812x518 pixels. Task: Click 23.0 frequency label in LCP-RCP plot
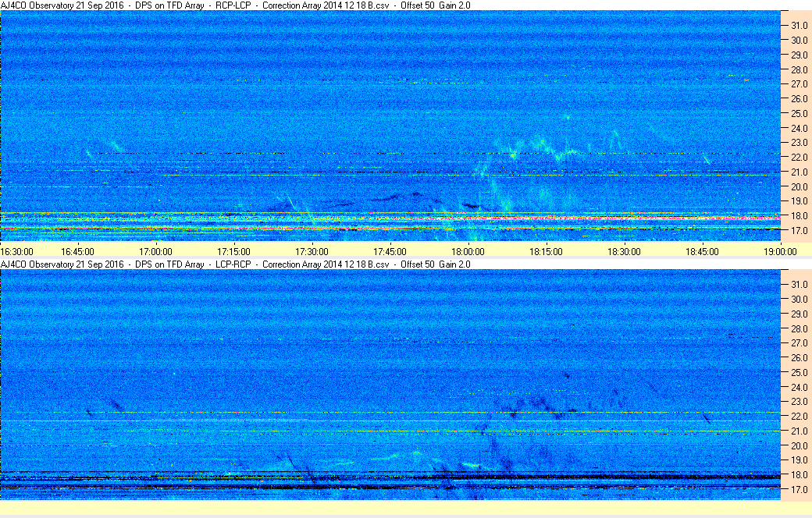(x=799, y=402)
